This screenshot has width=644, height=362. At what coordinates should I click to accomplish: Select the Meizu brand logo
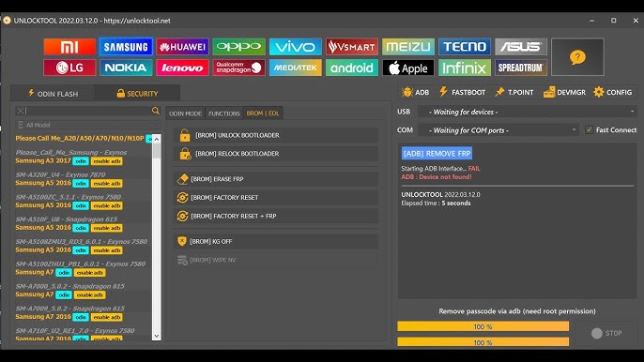click(407, 47)
